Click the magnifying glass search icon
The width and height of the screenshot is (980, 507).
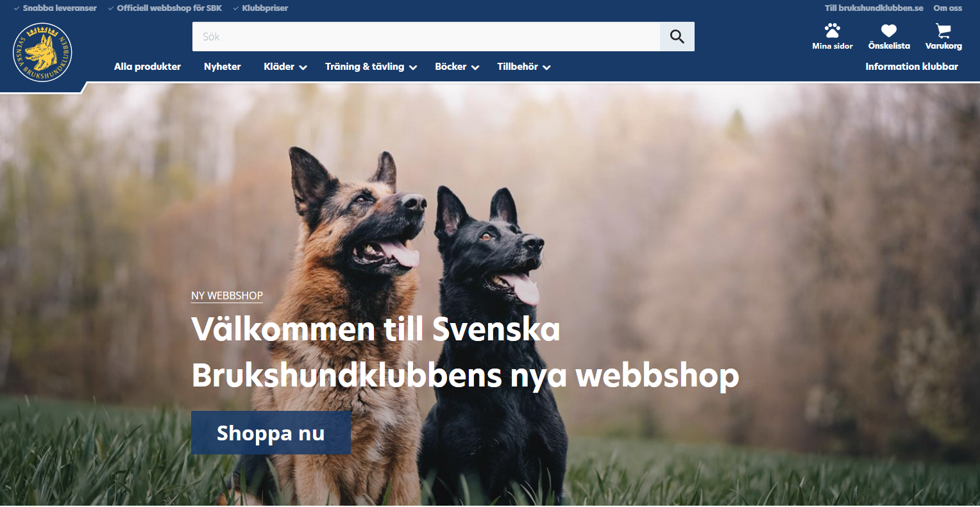(x=677, y=37)
